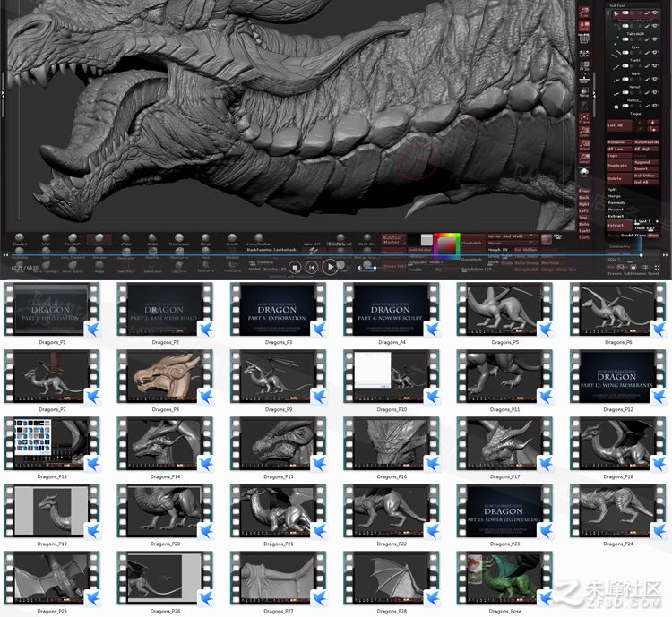The image size is (672, 617).
Task: Open the SubTool Master plugin button
Action: click(392, 239)
